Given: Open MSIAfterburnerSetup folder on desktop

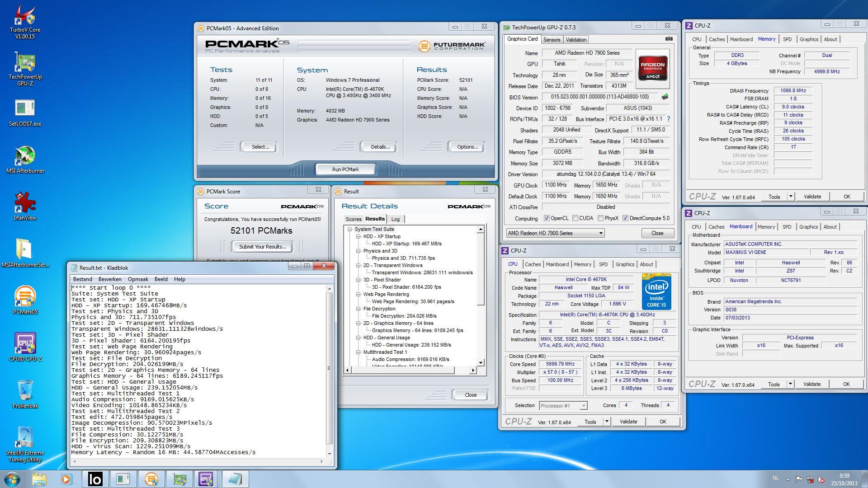Looking at the screenshot, I should [25, 253].
